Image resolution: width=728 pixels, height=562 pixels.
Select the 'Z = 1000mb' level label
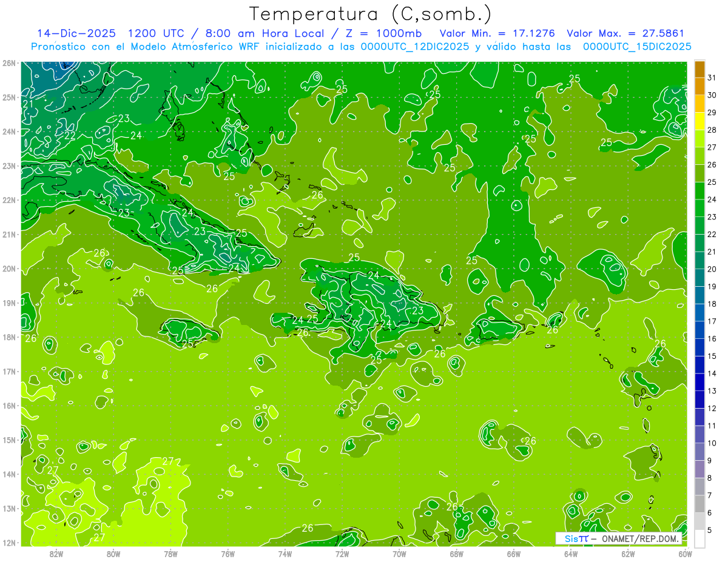click(384, 33)
